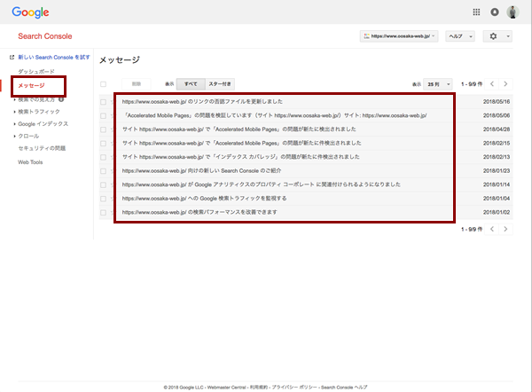Go to previous page in top pager
532x392 pixels.
(x=492, y=84)
